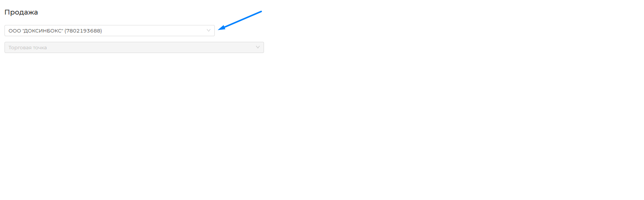Click the chevron arrow of the ДОКСИНБОКС selector
644x200 pixels.
pos(208,31)
